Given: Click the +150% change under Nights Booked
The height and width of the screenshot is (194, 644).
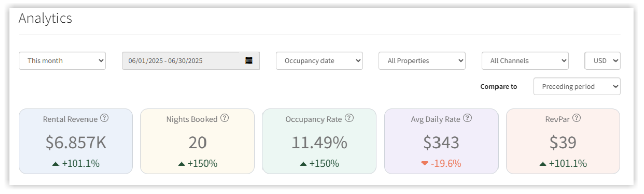Looking at the screenshot, I should pyautogui.click(x=197, y=163).
